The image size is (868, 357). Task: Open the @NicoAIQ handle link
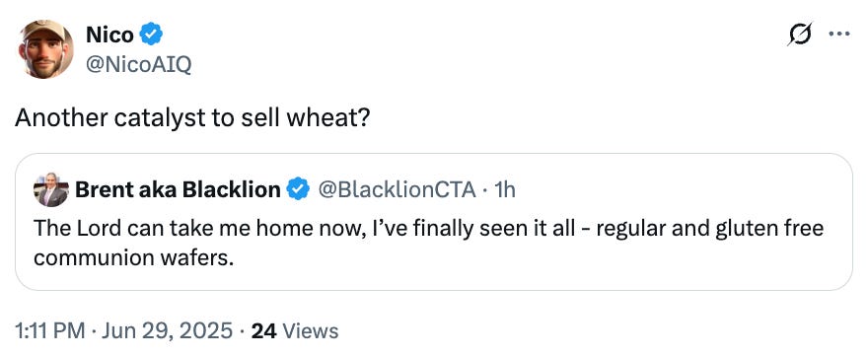point(138,65)
